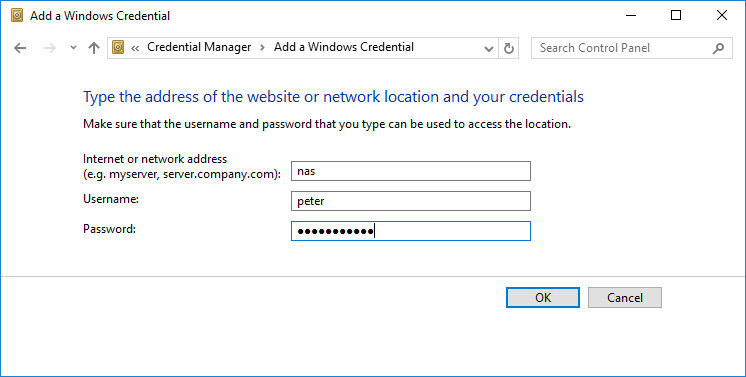Click the title bar vault icon
Image resolution: width=746 pixels, height=377 pixels.
pos(17,16)
